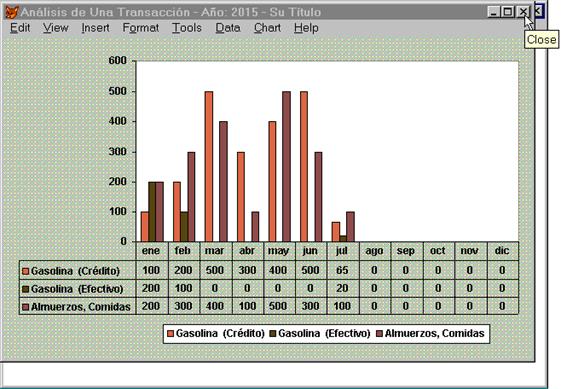Close the Análisis de Una Transacción window
The image size is (561, 389).
pyautogui.click(x=522, y=12)
